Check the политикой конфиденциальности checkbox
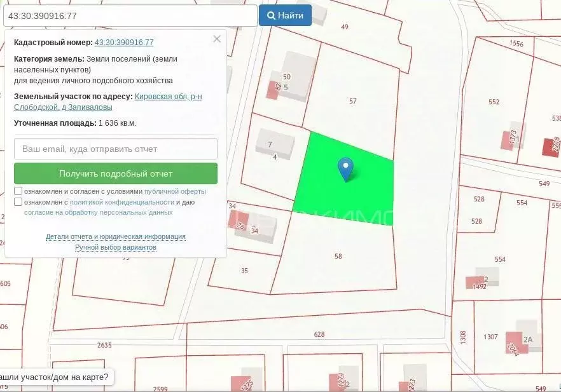Image resolution: width=561 pixels, height=392 pixels. [18, 202]
